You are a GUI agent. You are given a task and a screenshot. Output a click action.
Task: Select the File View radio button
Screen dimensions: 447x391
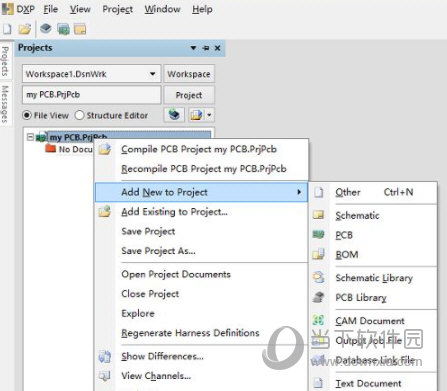(x=27, y=115)
